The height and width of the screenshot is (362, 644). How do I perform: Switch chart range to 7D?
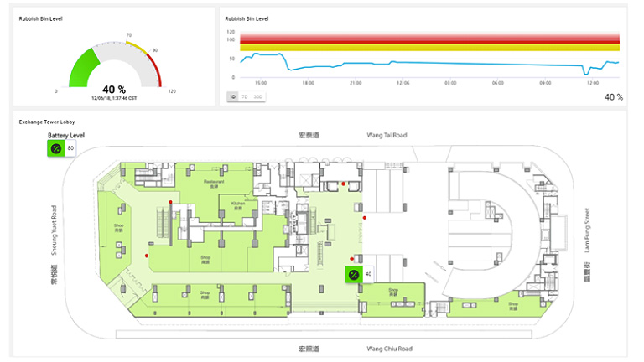pyautogui.click(x=244, y=96)
